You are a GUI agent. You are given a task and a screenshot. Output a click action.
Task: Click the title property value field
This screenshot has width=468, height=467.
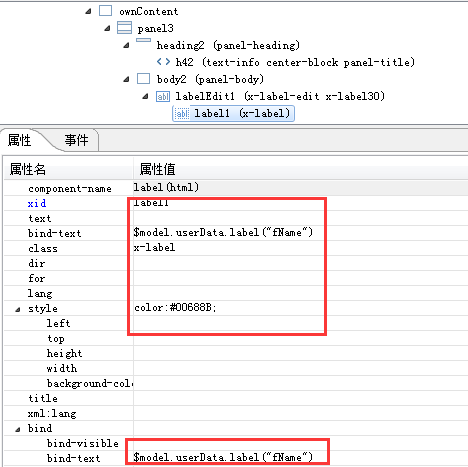pyautogui.click(x=301, y=398)
